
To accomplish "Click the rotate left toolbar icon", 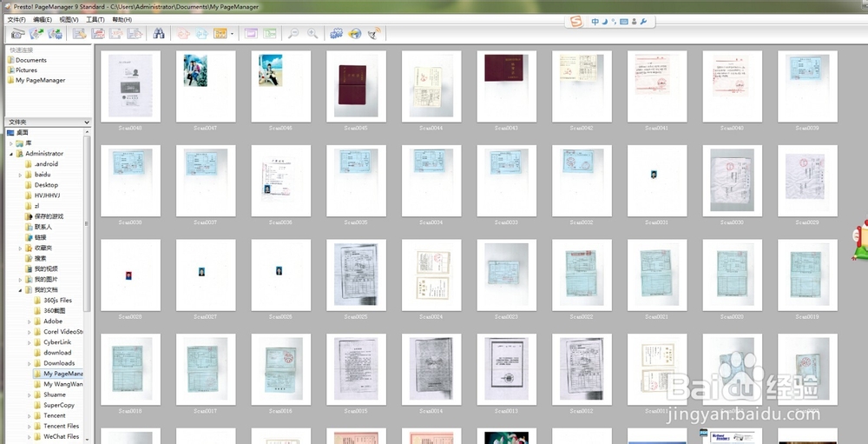I will click(x=183, y=34).
